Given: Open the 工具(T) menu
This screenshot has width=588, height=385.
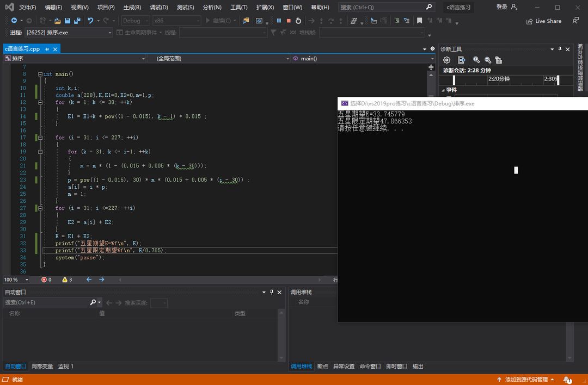Looking at the screenshot, I should click(x=239, y=7).
